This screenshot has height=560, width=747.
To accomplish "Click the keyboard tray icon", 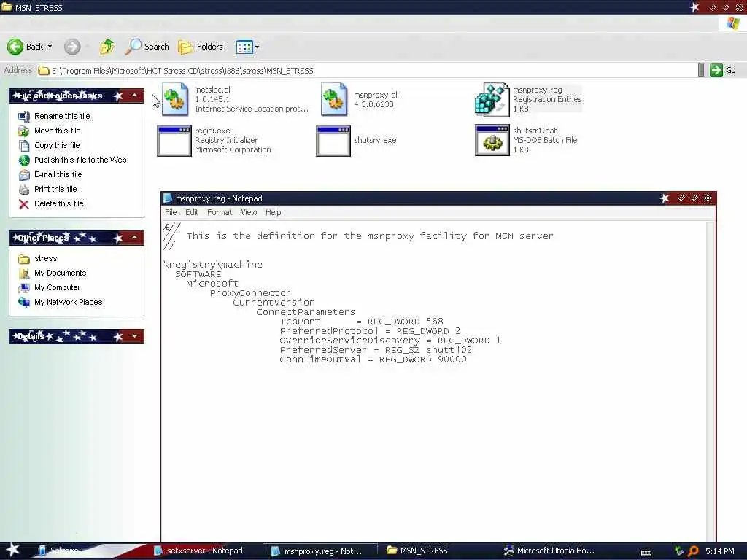I will click(x=646, y=553).
